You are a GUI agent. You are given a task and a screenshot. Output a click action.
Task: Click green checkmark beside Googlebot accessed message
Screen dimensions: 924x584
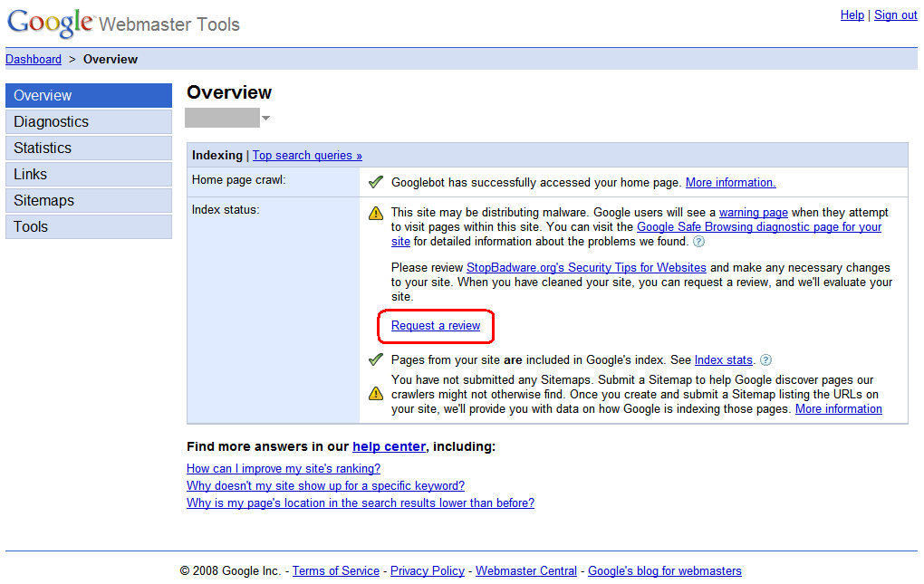pyautogui.click(x=375, y=183)
